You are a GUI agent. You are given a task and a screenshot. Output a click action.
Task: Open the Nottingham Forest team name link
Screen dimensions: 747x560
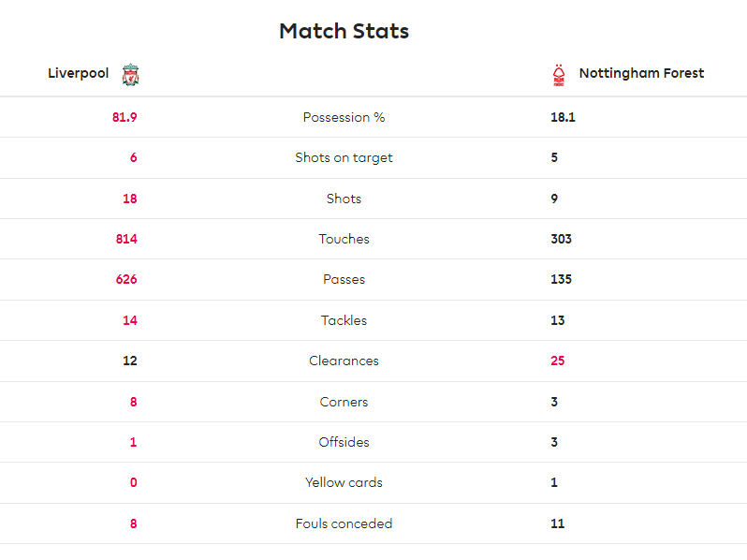(641, 73)
